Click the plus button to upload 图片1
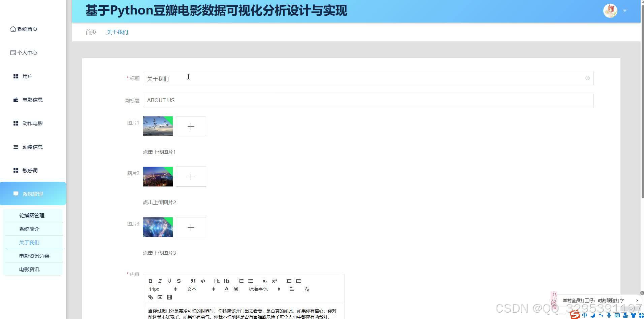644x319 pixels. pyautogui.click(x=191, y=126)
